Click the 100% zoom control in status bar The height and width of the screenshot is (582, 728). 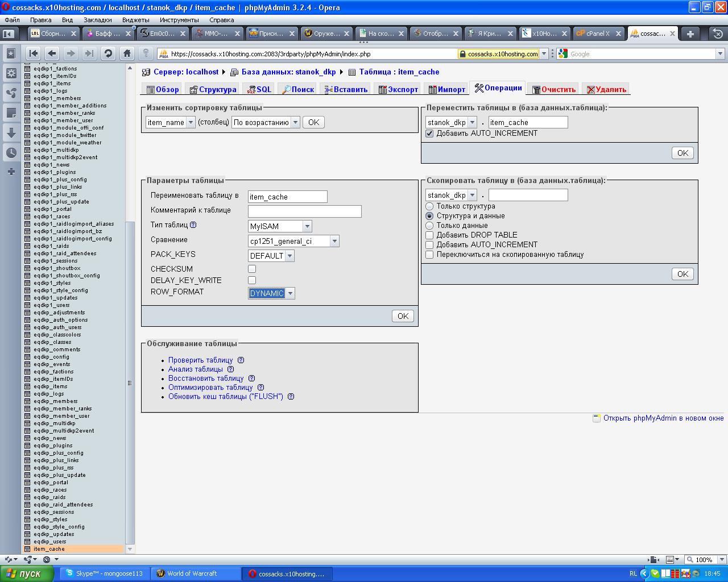(705, 559)
